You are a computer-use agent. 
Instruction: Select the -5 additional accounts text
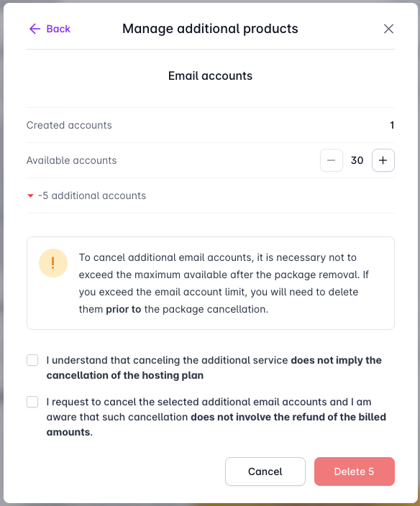(x=92, y=195)
